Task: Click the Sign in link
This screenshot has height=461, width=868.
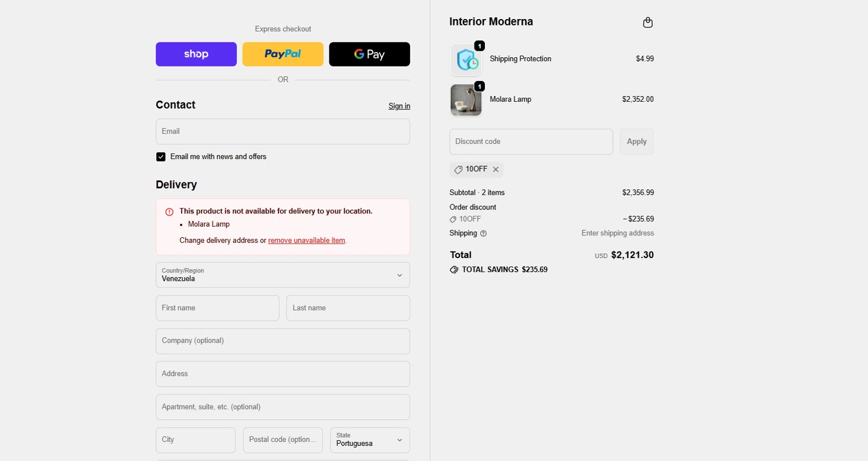Action: click(399, 106)
